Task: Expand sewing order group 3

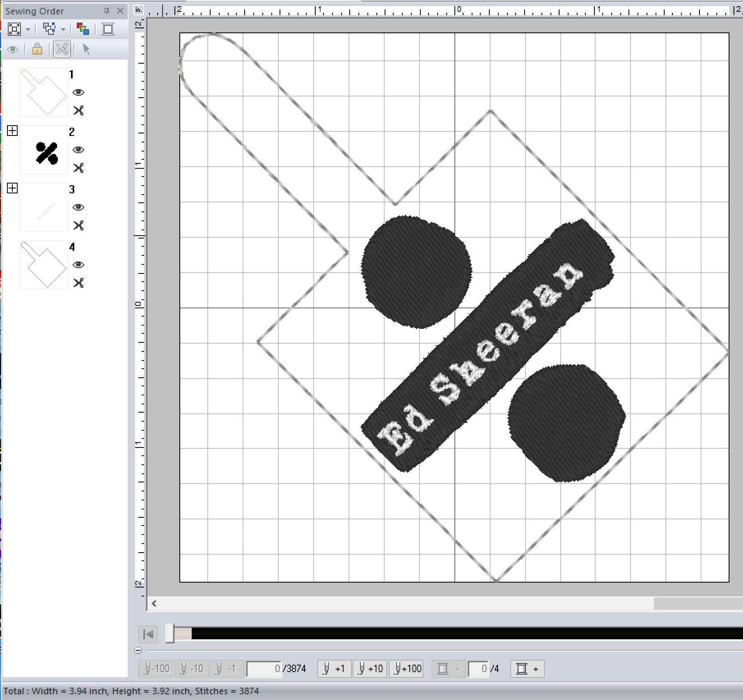Action: (13, 188)
